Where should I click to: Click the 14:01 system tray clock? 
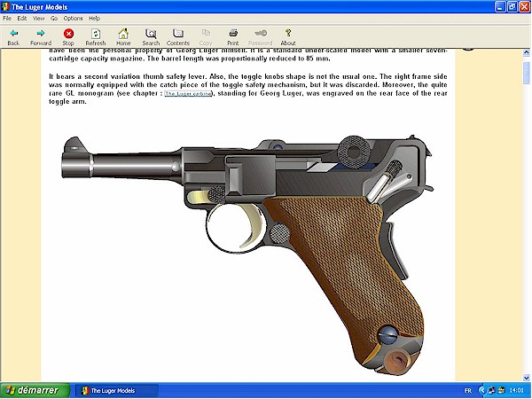tap(516, 390)
